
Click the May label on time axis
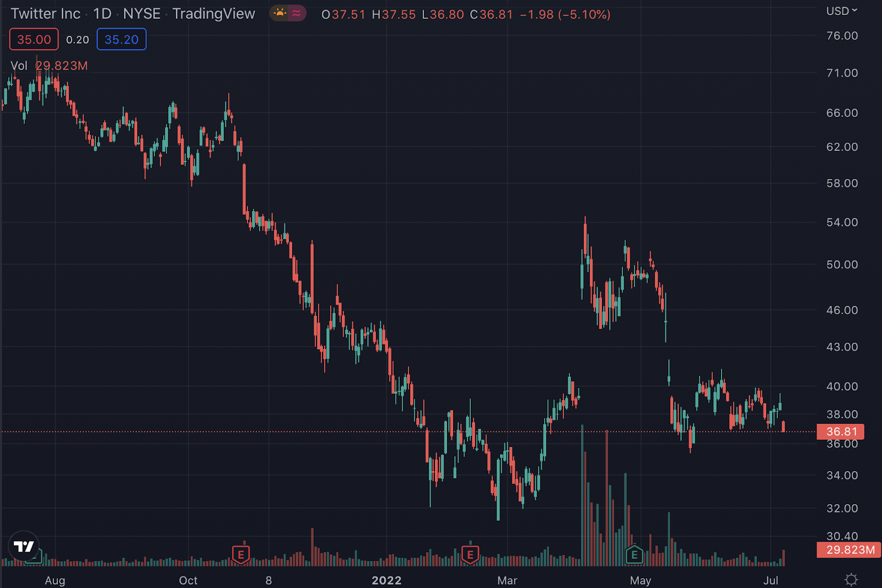pyautogui.click(x=641, y=580)
